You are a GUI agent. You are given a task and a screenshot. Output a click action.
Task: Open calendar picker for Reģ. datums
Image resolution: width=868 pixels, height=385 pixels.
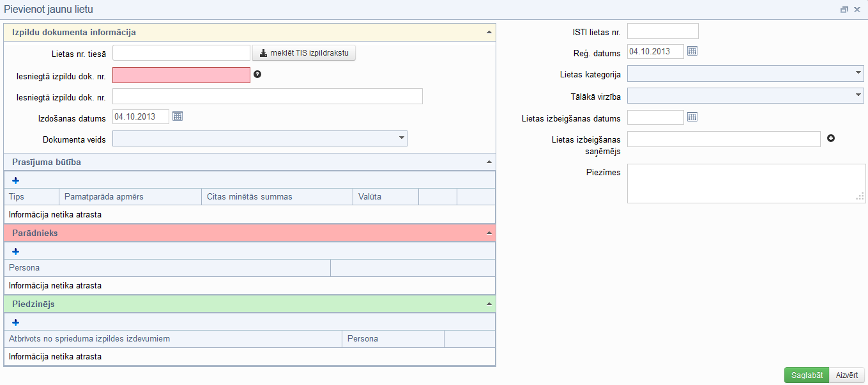(692, 51)
